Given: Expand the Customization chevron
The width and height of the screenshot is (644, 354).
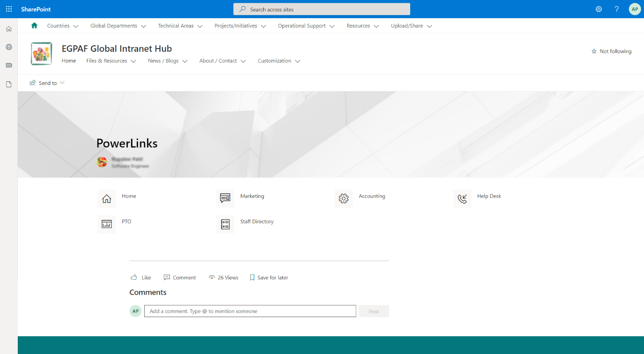Looking at the screenshot, I should [x=297, y=61].
